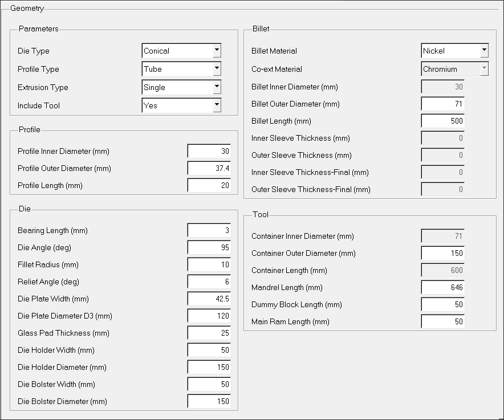Click the Dummy Block Length input field
Screen dimensions: 504x420
pos(442,304)
